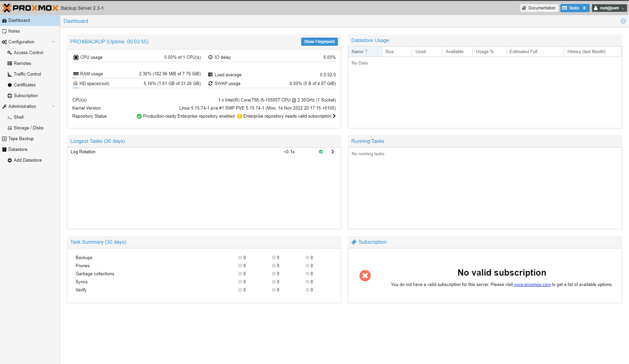The height and width of the screenshot is (364, 629).
Task: Click the RAM usage progress bar
Action: (136, 78)
